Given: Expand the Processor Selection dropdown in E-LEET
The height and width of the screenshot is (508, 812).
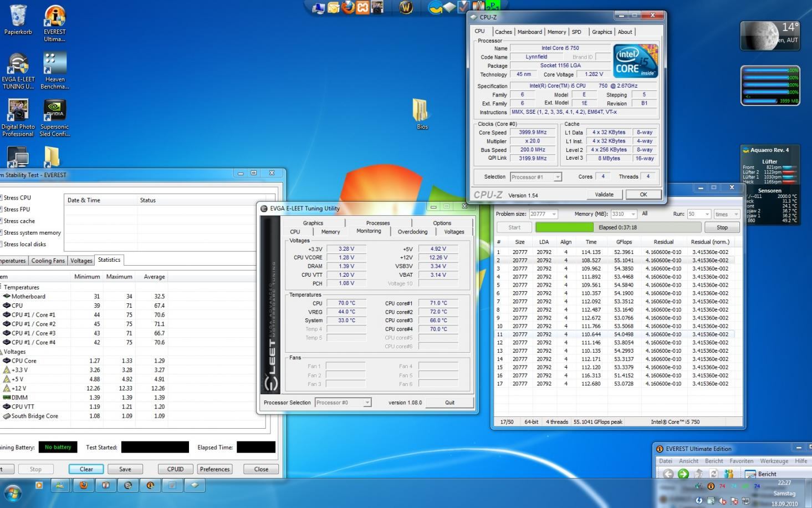Looking at the screenshot, I should click(x=343, y=403).
